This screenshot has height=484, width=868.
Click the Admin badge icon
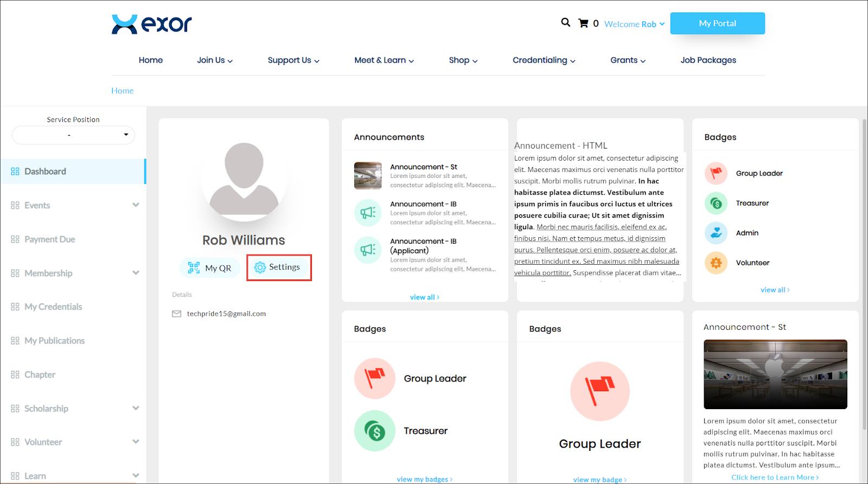pos(716,233)
